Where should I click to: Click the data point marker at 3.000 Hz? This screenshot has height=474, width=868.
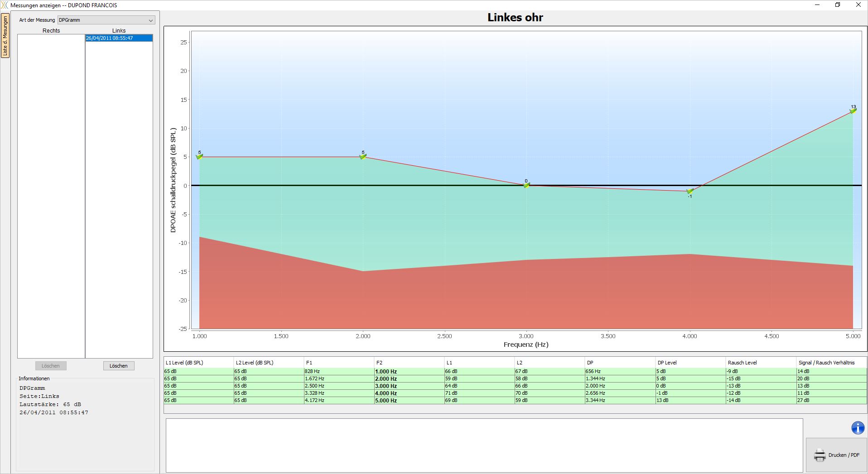526,185
